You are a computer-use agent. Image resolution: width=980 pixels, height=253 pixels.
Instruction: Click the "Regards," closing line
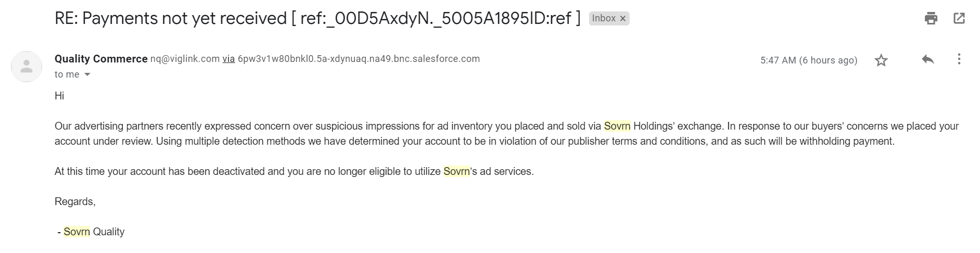tap(75, 201)
